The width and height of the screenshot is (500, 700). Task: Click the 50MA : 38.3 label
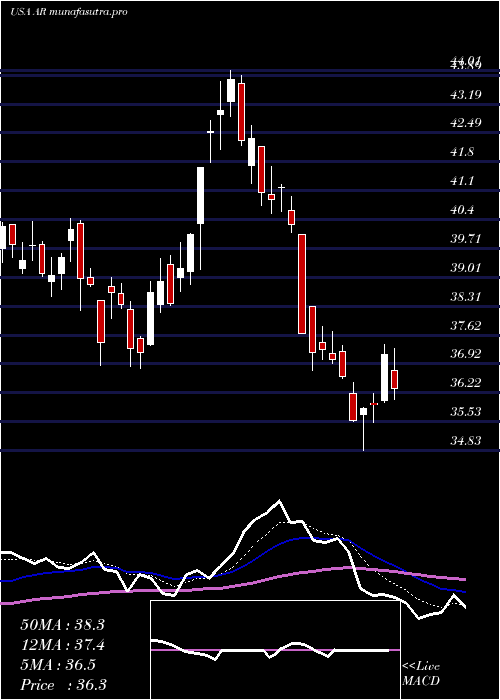click(x=62, y=625)
